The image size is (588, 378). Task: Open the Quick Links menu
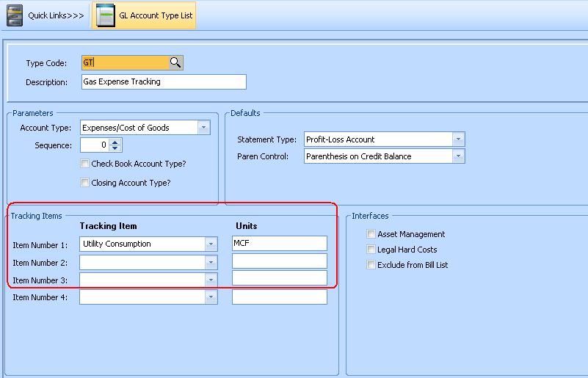point(56,15)
